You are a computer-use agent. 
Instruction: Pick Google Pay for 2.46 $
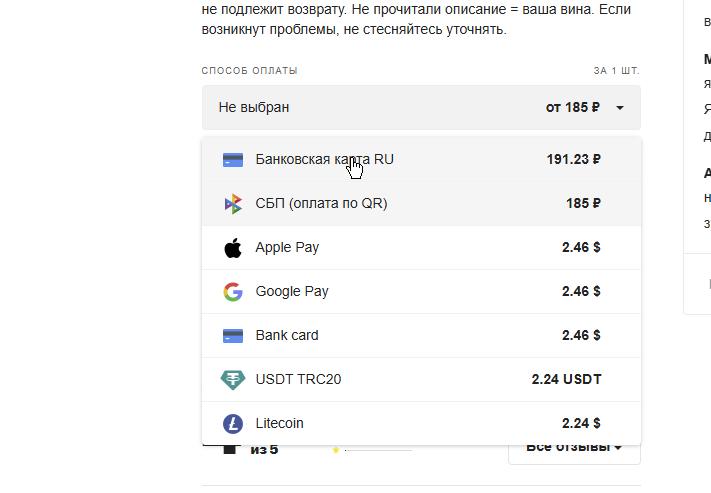[x=421, y=292]
